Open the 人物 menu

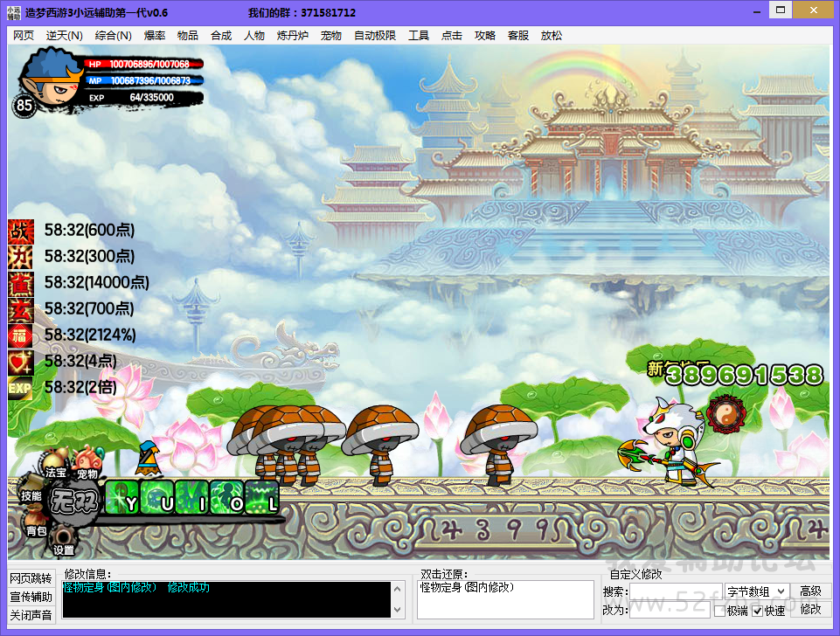pos(254,36)
